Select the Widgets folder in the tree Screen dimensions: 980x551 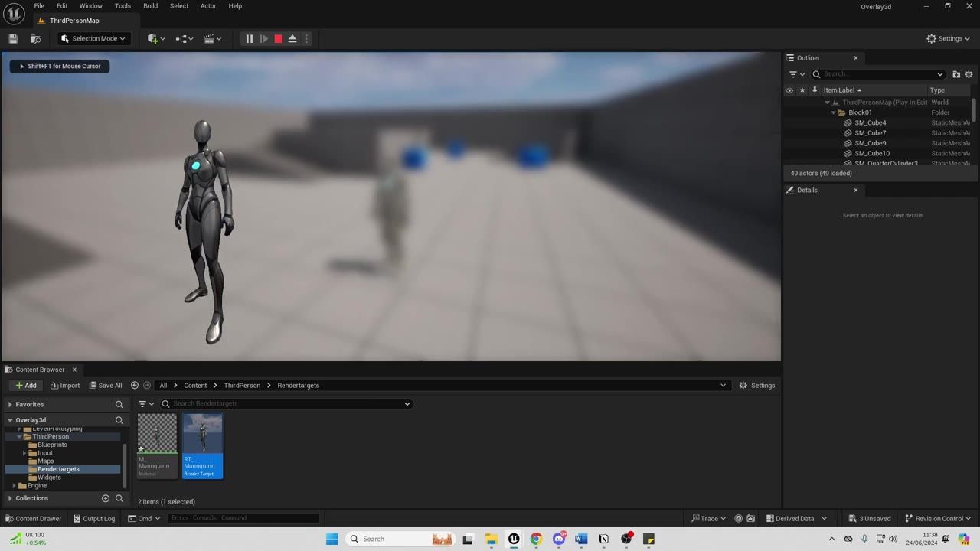pyautogui.click(x=49, y=478)
